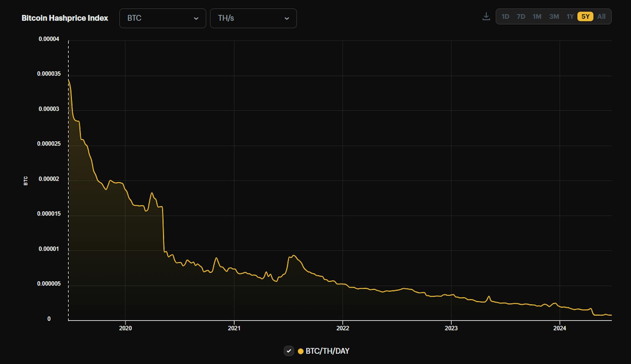Select the 3M time range
Screen dimensions: 631x364
554,16
